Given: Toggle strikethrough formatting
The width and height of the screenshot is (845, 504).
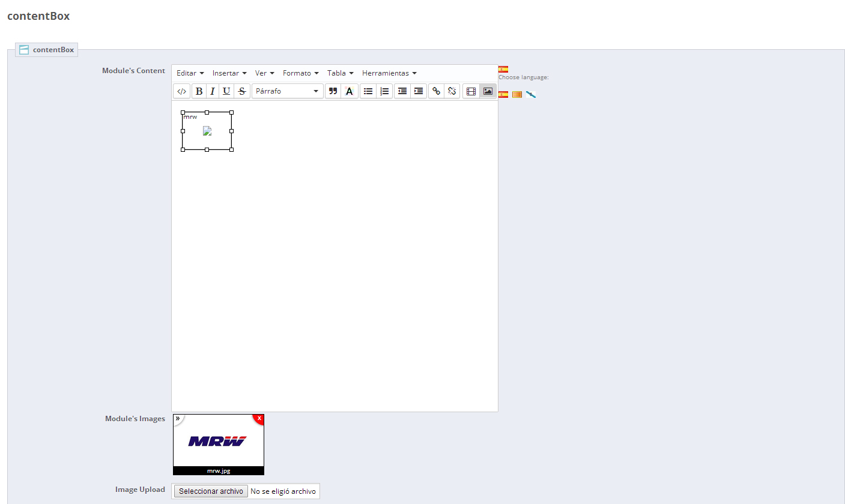Looking at the screenshot, I should (x=242, y=91).
